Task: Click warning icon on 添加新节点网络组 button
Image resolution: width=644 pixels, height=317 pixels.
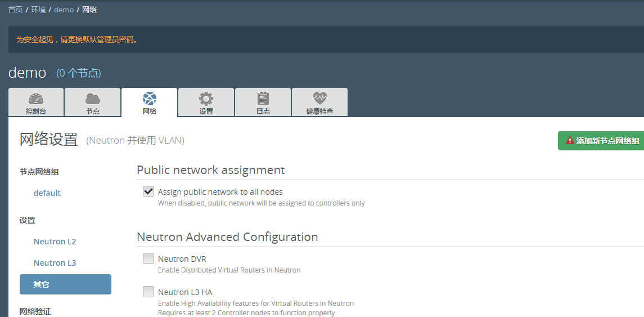Action: click(570, 141)
